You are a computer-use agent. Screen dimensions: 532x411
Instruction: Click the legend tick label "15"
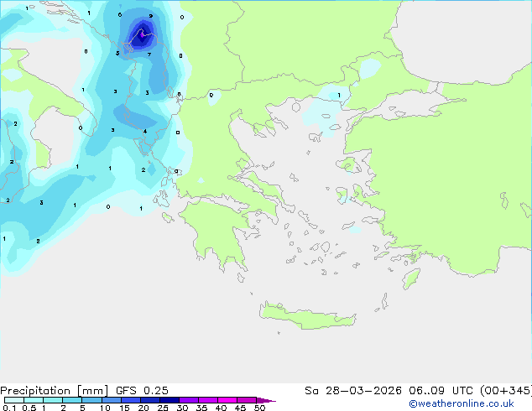[124, 408]
